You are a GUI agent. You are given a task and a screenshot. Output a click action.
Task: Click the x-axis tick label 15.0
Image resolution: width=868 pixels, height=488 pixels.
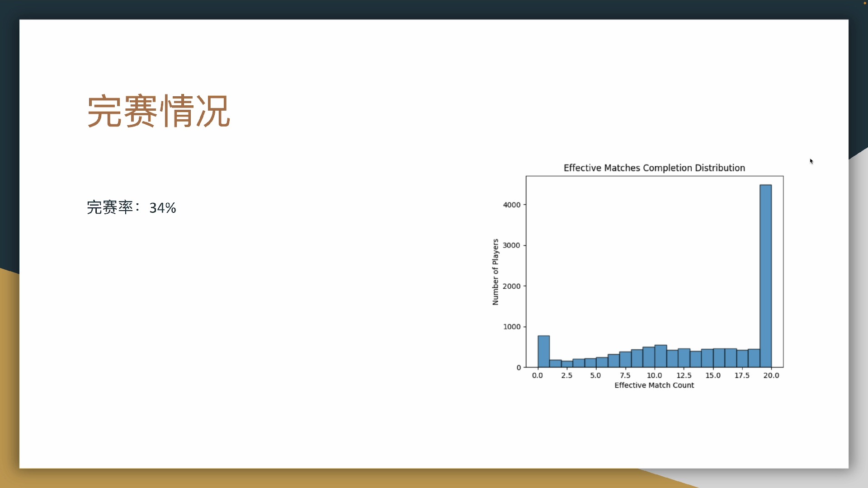(713, 375)
